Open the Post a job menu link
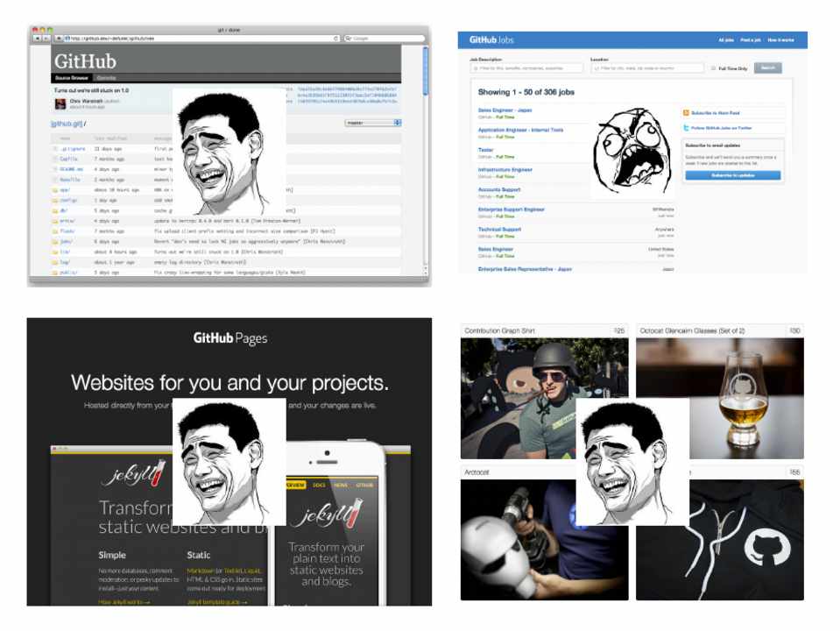Image resolution: width=840 pixels, height=631 pixels. (750, 40)
